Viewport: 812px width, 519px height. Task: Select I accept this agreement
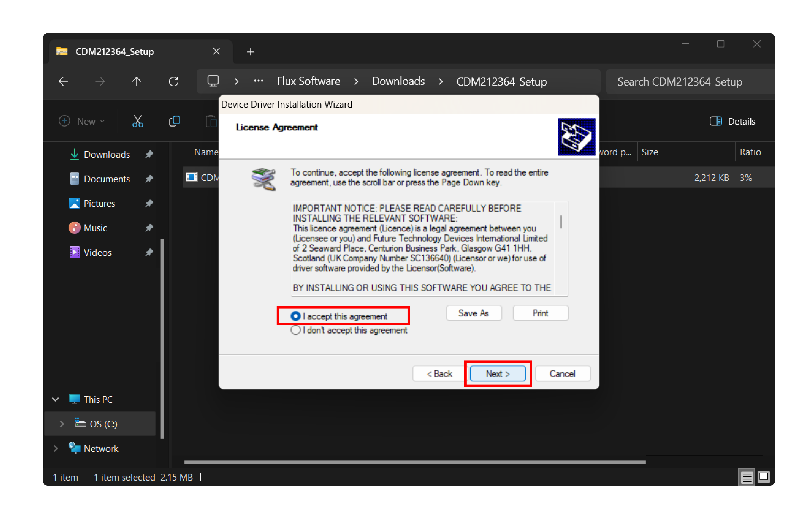coord(296,316)
